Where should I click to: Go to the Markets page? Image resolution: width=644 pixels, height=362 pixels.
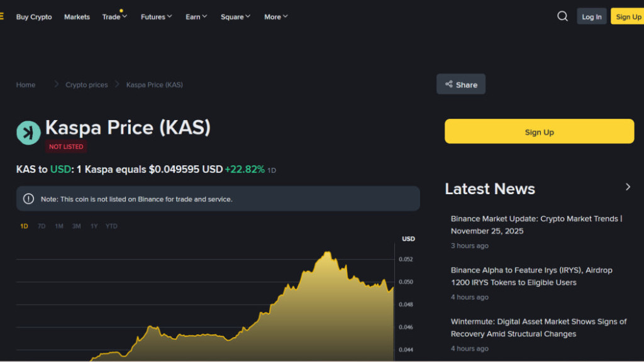(x=77, y=17)
